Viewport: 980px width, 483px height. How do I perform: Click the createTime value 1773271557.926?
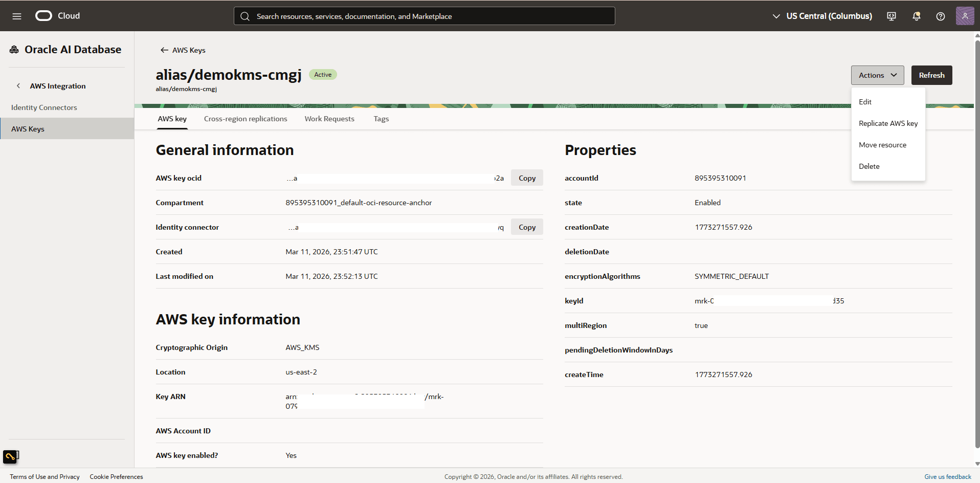(x=723, y=375)
